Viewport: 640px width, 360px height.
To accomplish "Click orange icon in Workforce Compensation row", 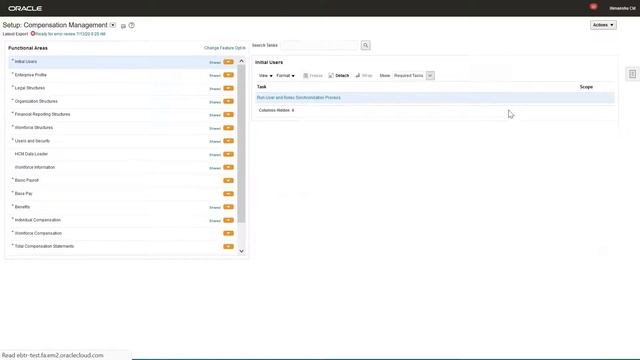I will 229,233.
